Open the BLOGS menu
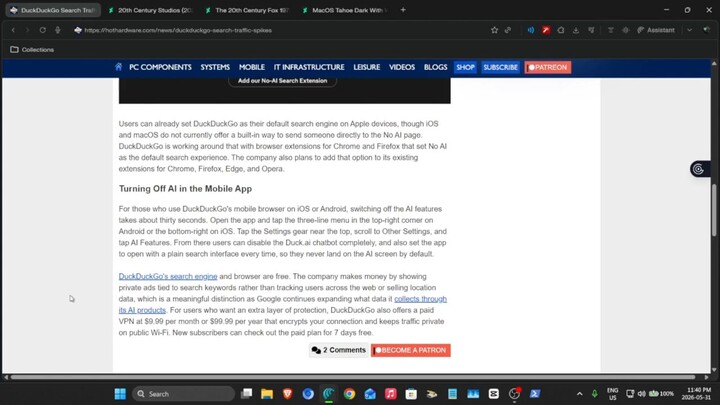 [x=435, y=67]
